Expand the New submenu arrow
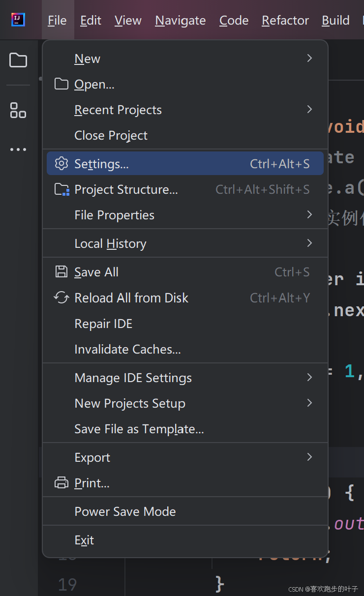The image size is (364, 596). pyautogui.click(x=309, y=59)
